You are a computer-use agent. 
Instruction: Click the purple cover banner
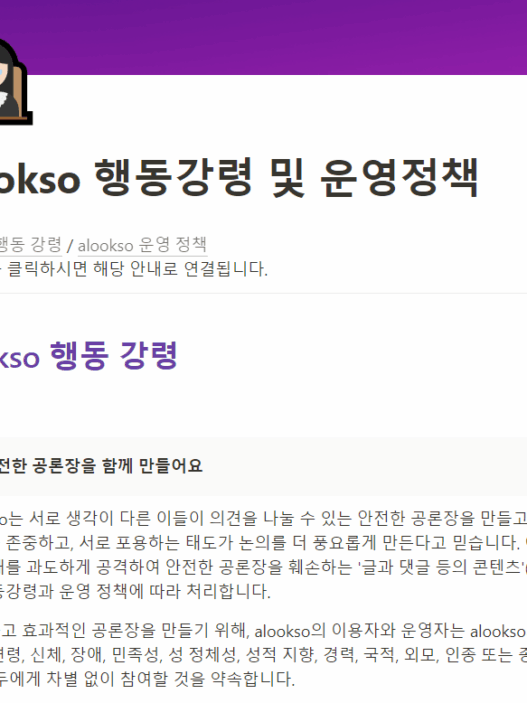263,37
